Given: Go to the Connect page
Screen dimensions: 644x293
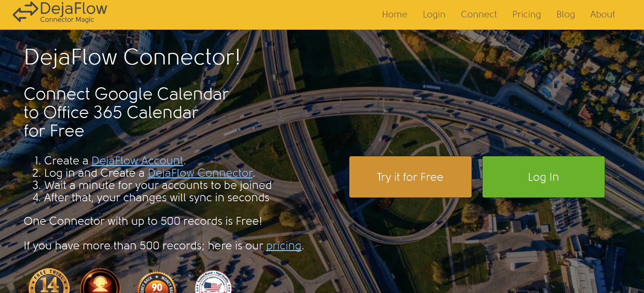Looking at the screenshot, I should coord(479,14).
